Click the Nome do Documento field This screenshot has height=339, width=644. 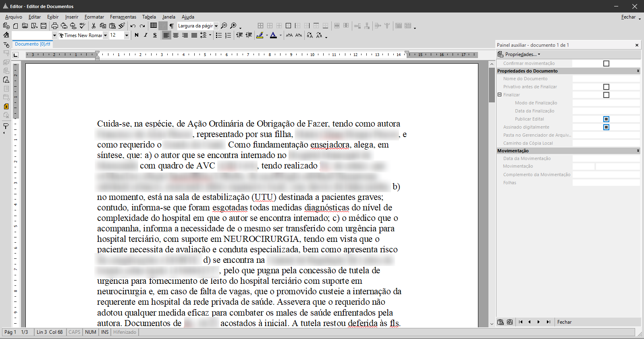[x=606, y=79]
